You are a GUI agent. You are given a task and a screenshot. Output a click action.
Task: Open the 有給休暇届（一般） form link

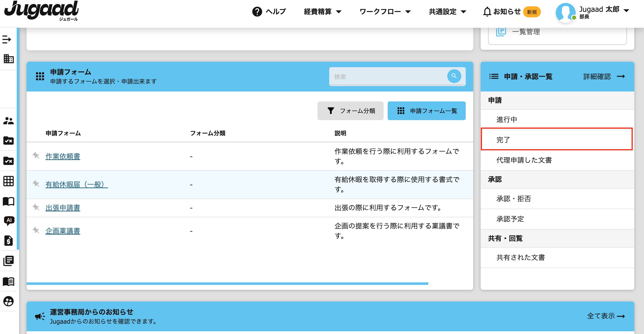click(76, 185)
